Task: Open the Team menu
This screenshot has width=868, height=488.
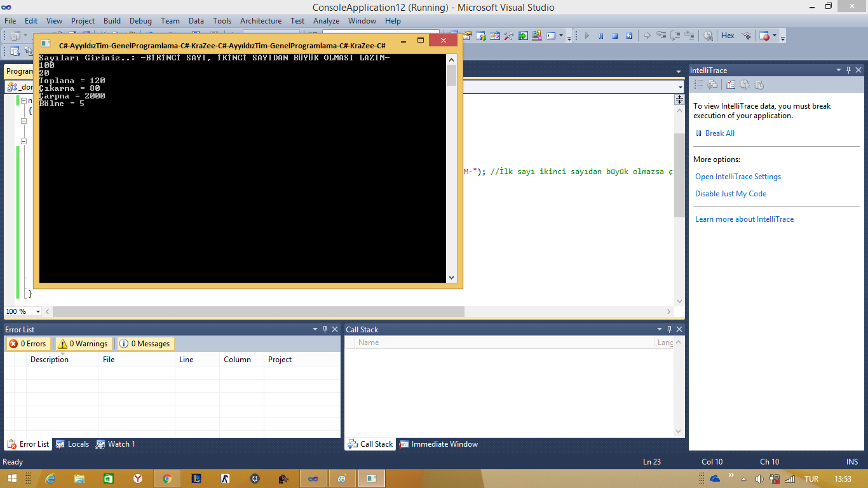Action: click(170, 20)
